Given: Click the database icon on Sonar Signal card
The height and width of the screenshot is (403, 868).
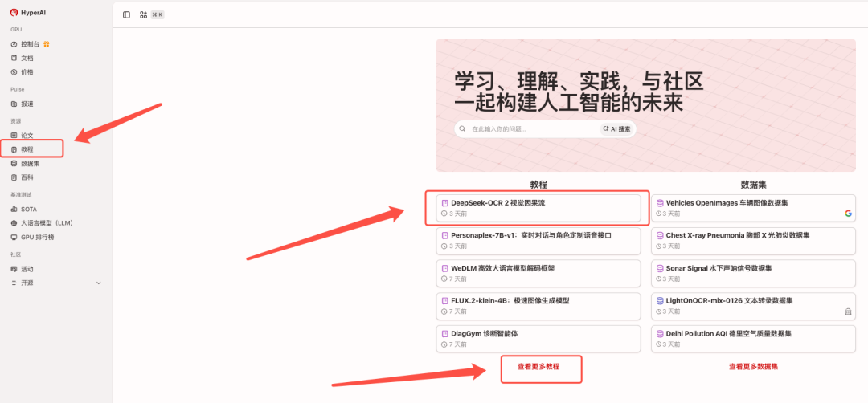Looking at the screenshot, I should [x=659, y=268].
